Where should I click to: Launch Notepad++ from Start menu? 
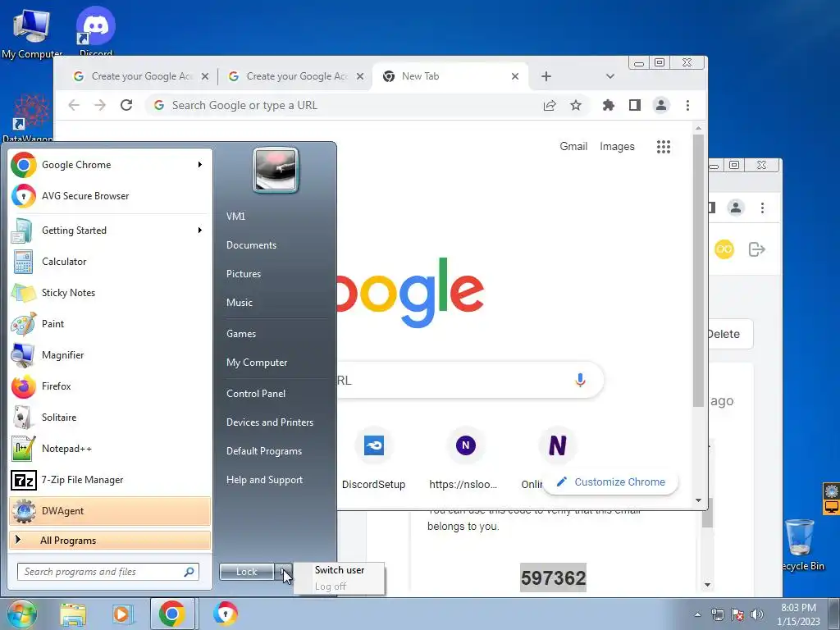pos(110,449)
